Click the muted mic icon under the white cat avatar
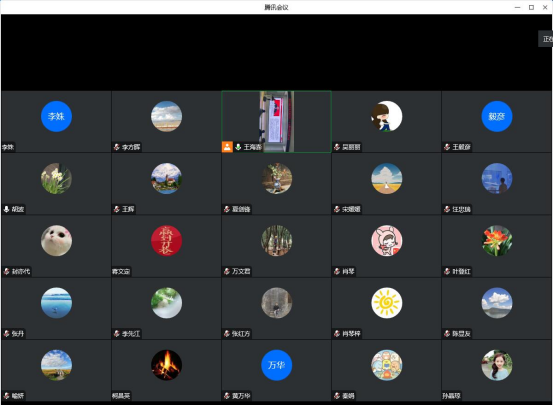554x406 pixels. coord(6,271)
